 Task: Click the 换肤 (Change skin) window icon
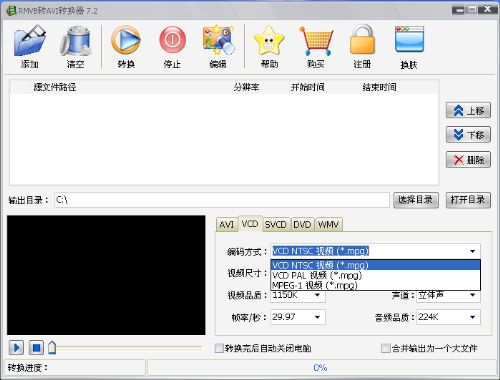pyautogui.click(x=409, y=39)
